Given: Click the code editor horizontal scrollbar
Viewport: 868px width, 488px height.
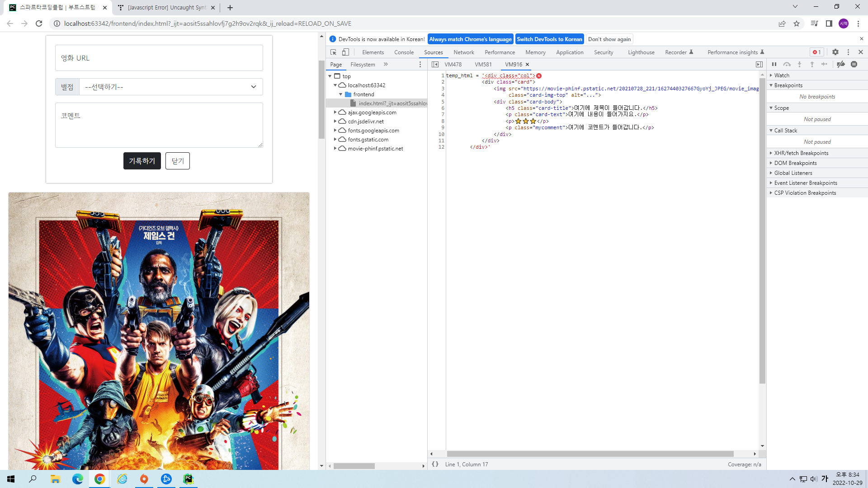Looking at the screenshot, I should click(590, 454).
